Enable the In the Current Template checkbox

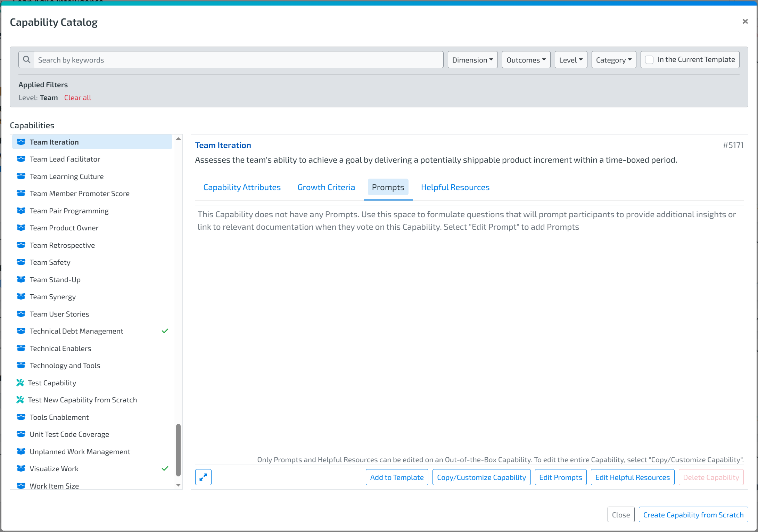coord(649,60)
